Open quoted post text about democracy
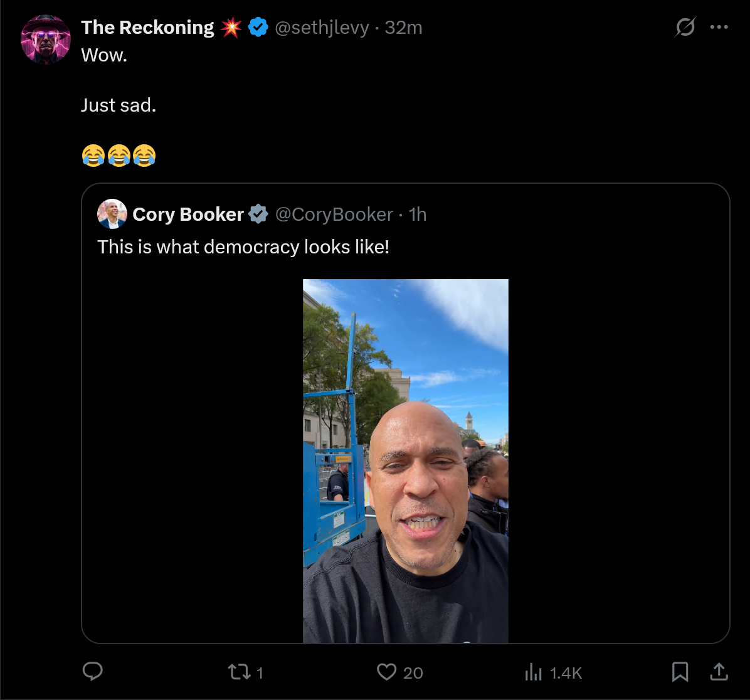Viewport: 750px width, 700px height. pyautogui.click(x=243, y=247)
